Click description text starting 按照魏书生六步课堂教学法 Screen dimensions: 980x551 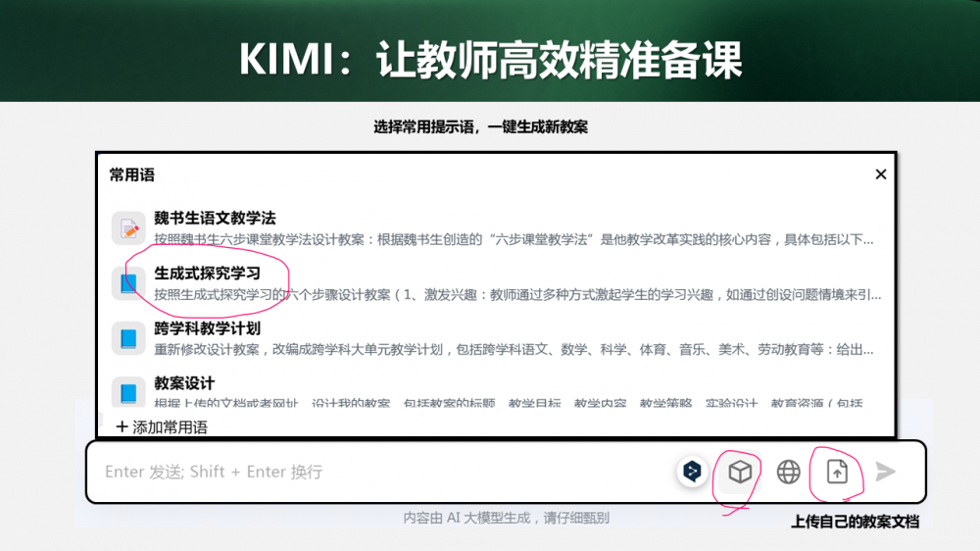(x=514, y=239)
